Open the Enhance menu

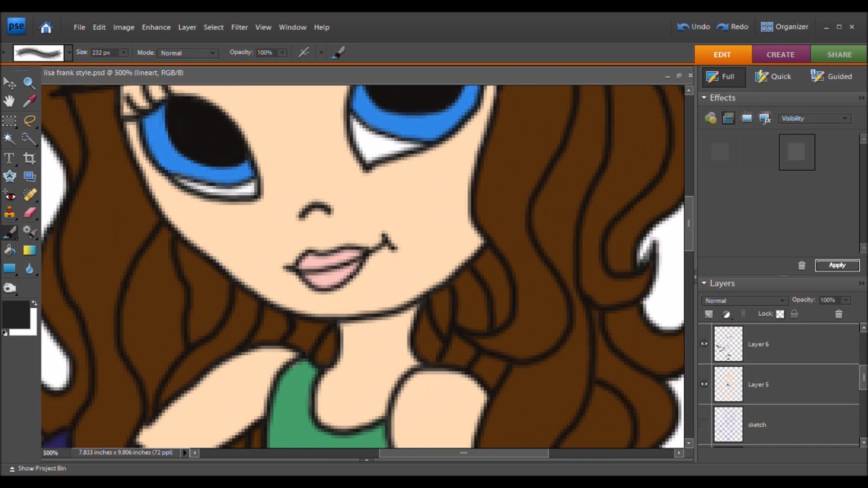(156, 27)
